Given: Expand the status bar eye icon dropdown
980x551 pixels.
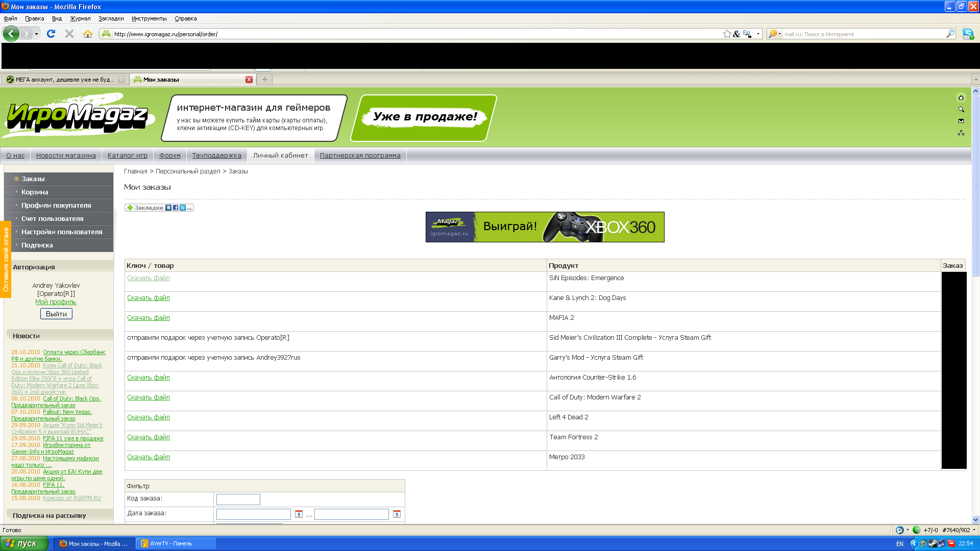Looking at the screenshot, I should point(907,530).
